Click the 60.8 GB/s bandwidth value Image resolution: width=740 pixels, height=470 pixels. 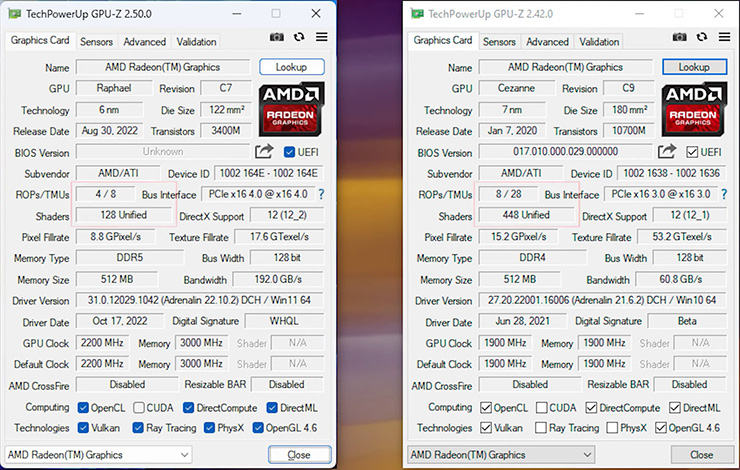pyautogui.click(x=681, y=279)
